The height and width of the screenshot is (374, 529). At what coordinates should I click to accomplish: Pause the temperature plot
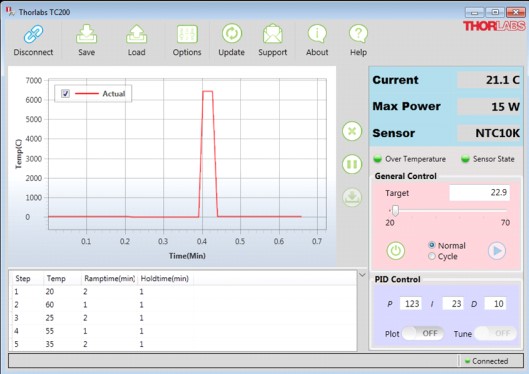point(352,164)
